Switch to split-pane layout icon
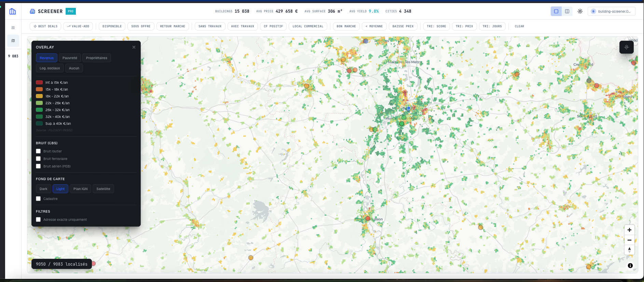The height and width of the screenshot is (282, 644). (567, 11)
